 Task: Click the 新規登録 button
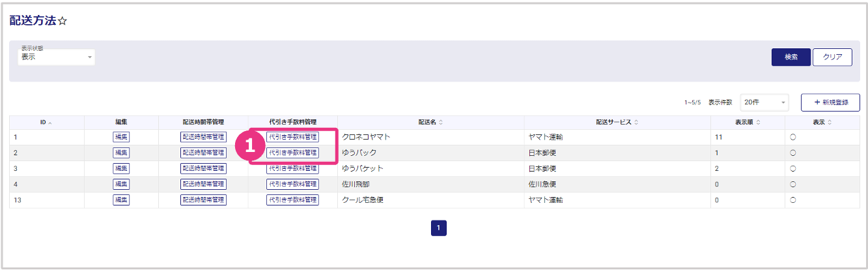830,102
